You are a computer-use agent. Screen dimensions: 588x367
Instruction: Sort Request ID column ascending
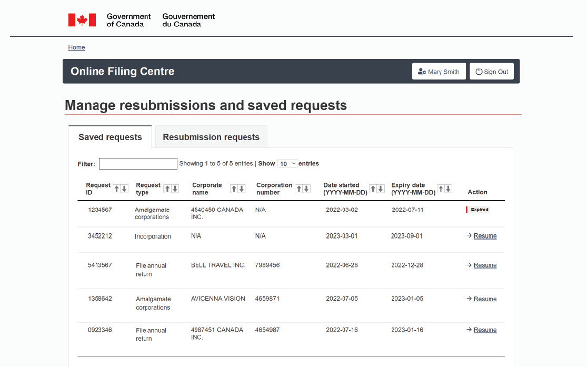click(x=117, y=188)
